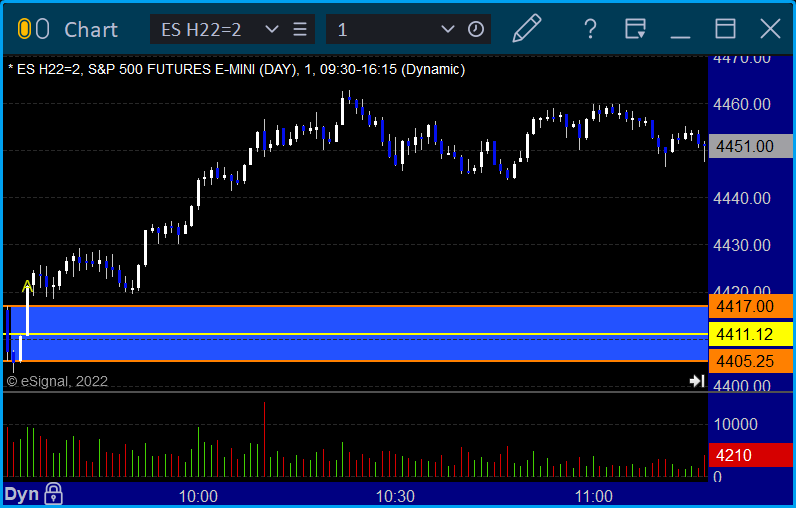This screenshot has width=796, height=508.
Task: Click the tall red volume spike bar
Action: coord(264,439)
